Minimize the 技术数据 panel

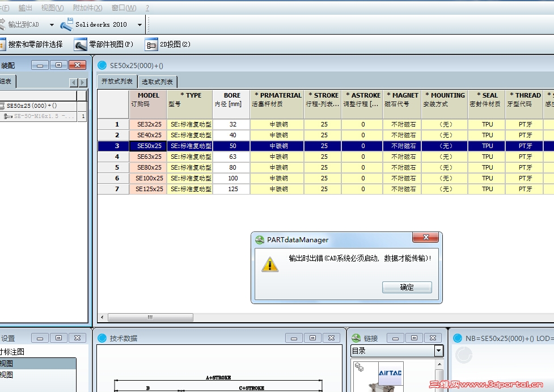[294, 338]
